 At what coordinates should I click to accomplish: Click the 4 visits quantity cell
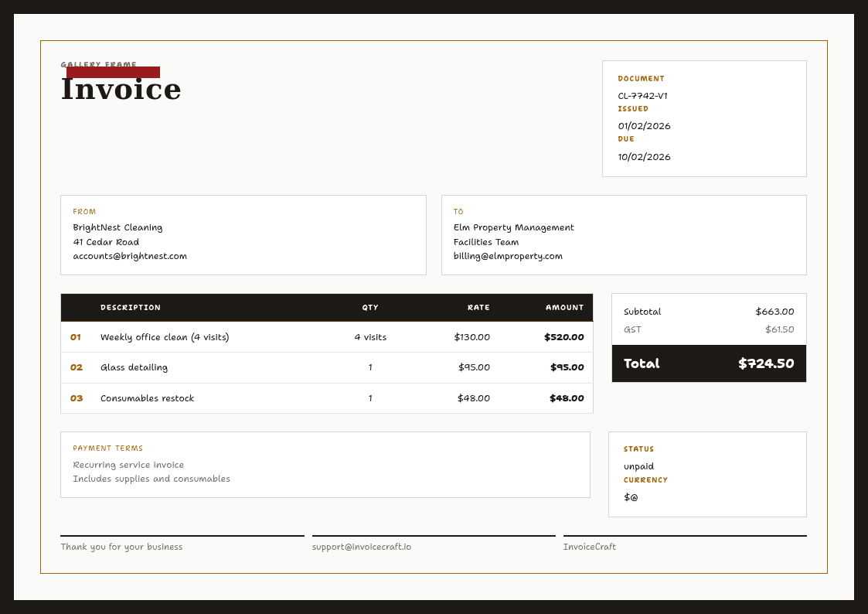point(370,337)
